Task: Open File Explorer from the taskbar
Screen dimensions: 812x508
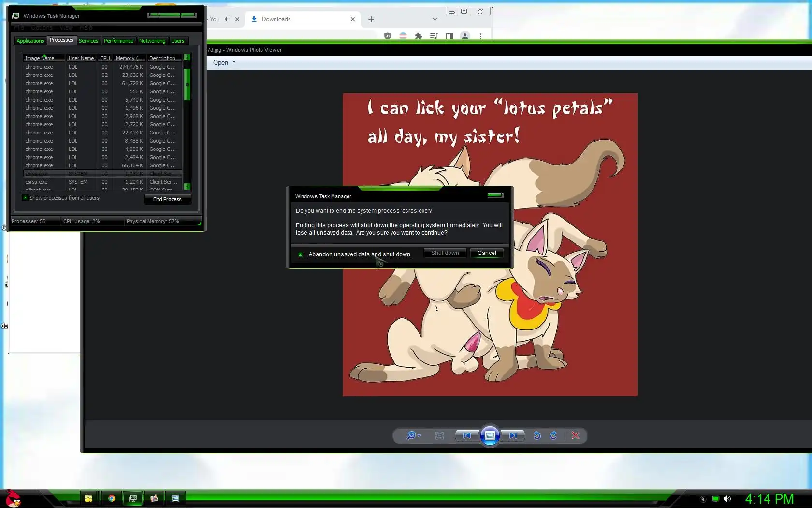Action: 88,498
